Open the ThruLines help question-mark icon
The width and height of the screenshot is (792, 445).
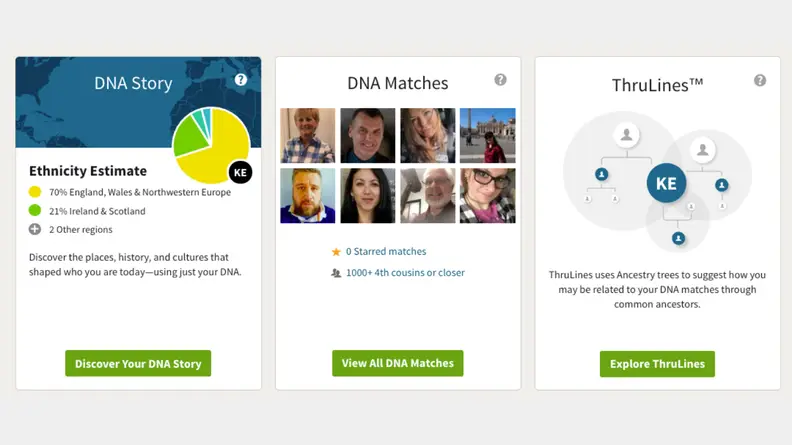point(760,80)
